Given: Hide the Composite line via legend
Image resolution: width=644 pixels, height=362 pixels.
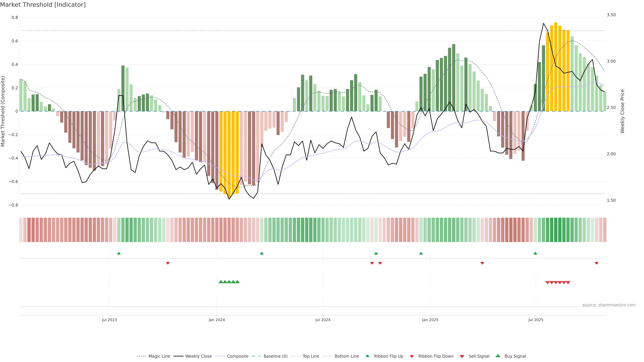Looking at the screenshot, I should [x=237, y=356].
